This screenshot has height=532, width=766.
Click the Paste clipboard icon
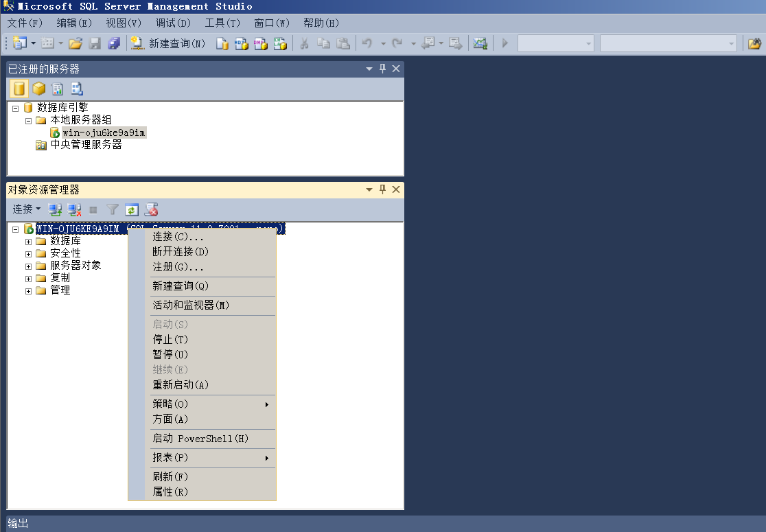pos(343,43)
